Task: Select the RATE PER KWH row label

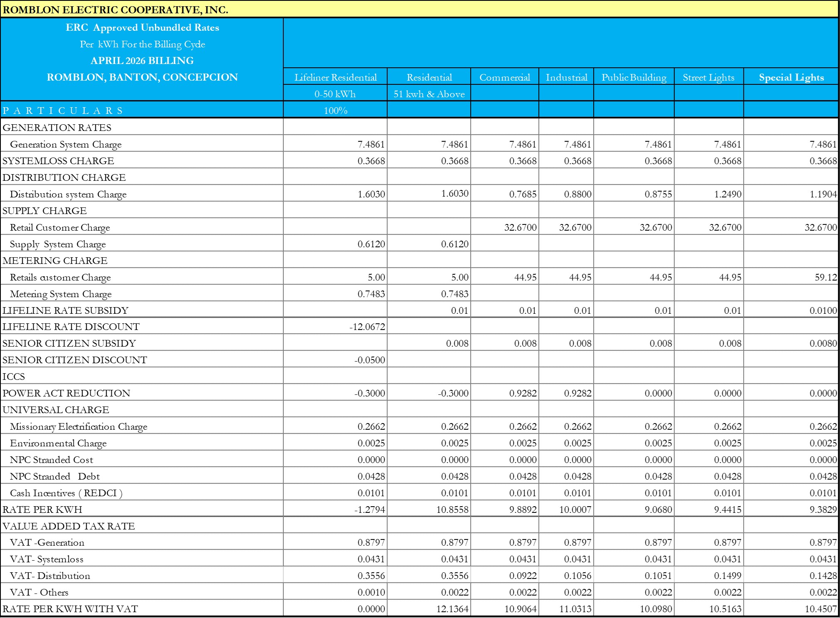Action: pos(42,510)
